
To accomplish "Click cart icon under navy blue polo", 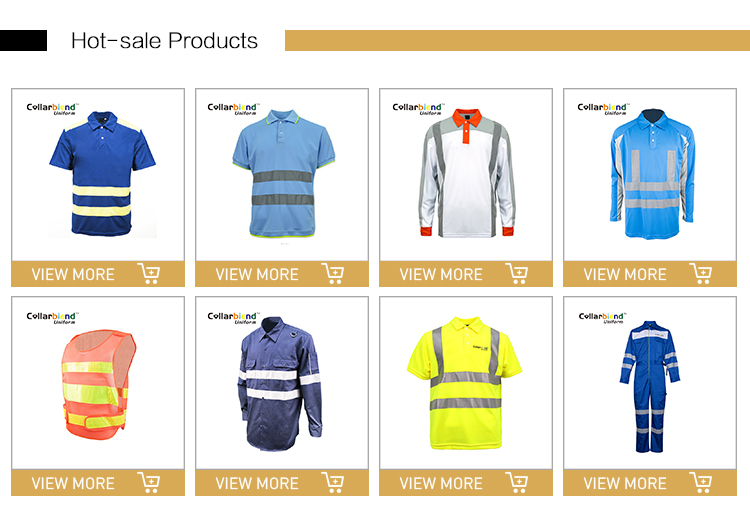I will click(149, 274).
